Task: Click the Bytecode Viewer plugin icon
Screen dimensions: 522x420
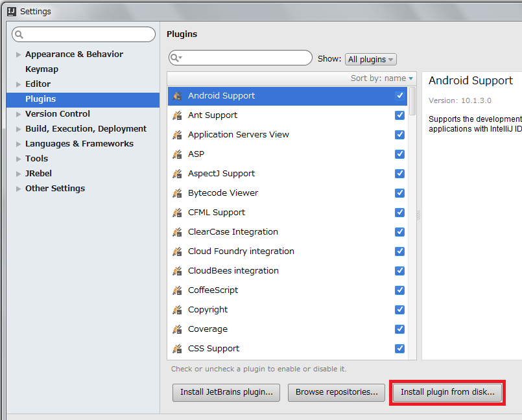Action: pos(177,193)
